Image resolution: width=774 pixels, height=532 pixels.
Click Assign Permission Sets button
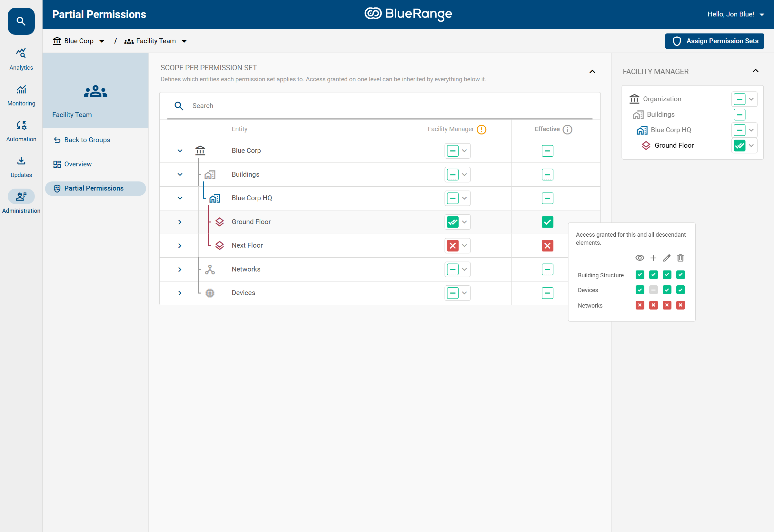coord(715,41)
